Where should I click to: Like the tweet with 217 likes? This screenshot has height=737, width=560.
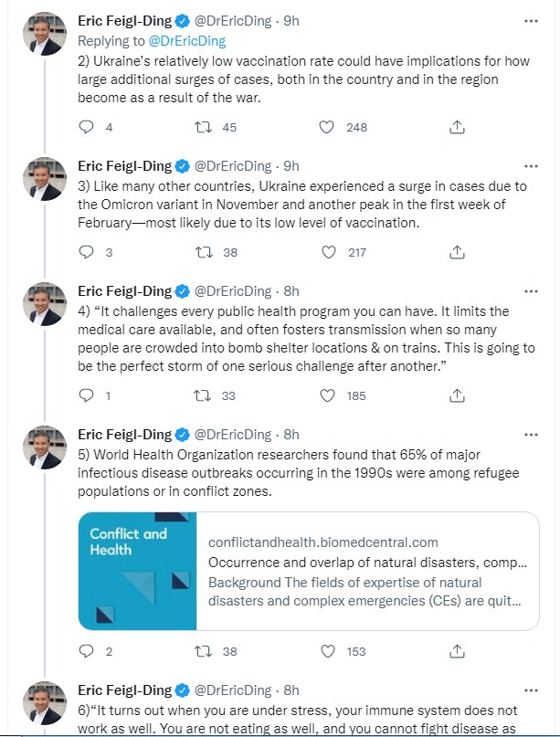[x=326, y=253]
